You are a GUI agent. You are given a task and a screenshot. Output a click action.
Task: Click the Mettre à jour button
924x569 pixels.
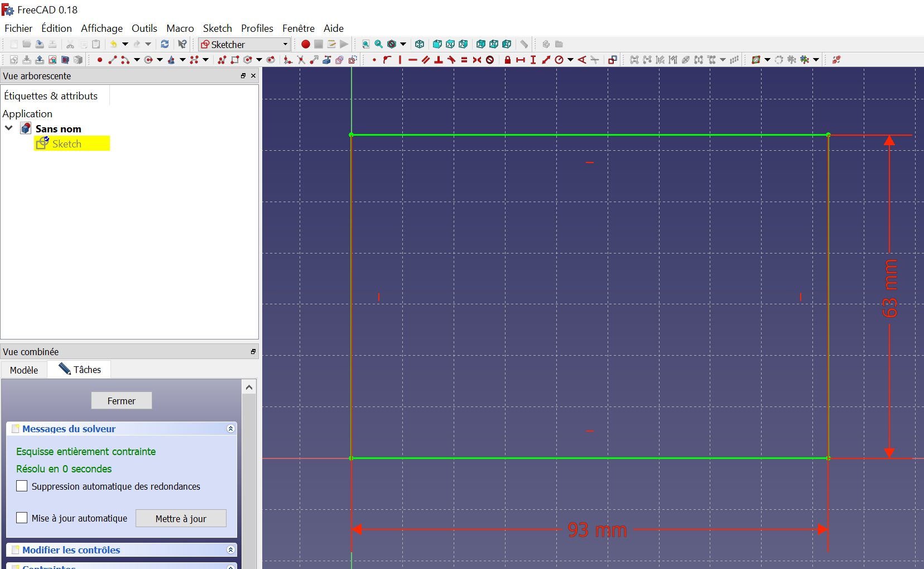(181, 518)
